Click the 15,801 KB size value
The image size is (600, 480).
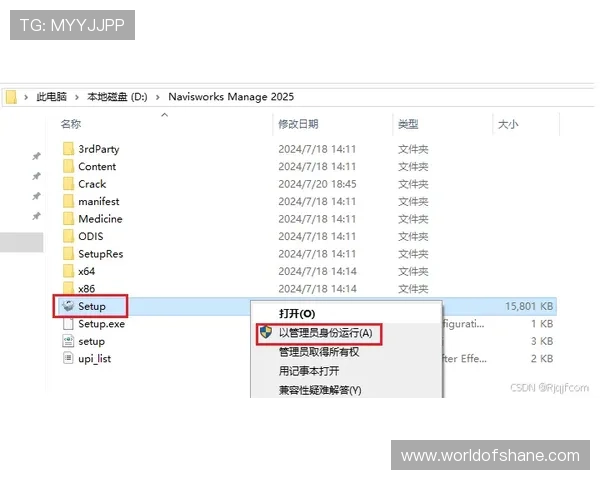coord(529,306)
